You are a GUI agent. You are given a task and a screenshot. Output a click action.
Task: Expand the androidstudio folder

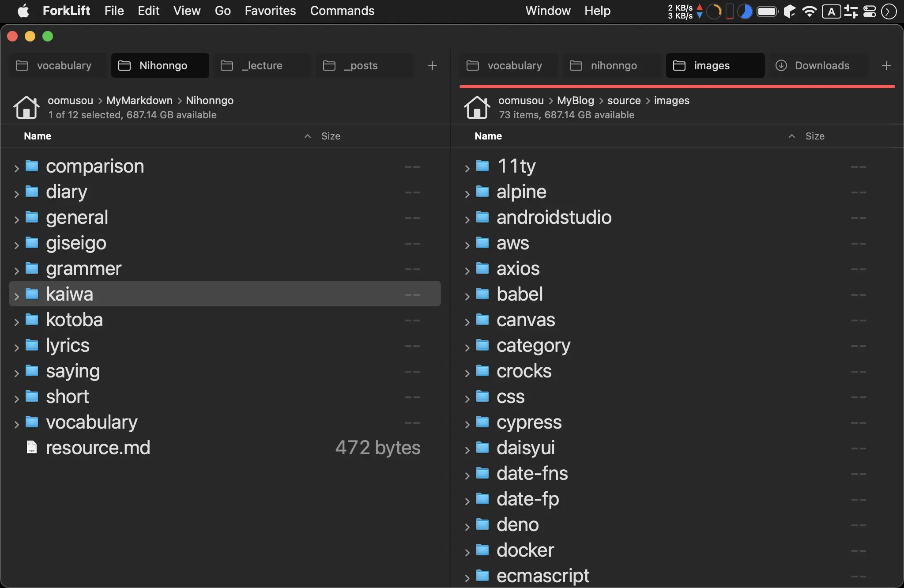click(467, 219)
